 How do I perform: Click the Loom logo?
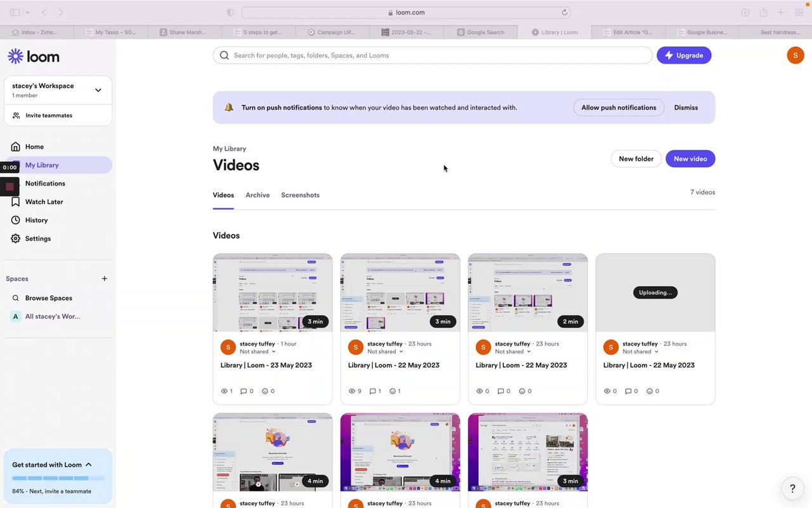click(x=34, y=57)
